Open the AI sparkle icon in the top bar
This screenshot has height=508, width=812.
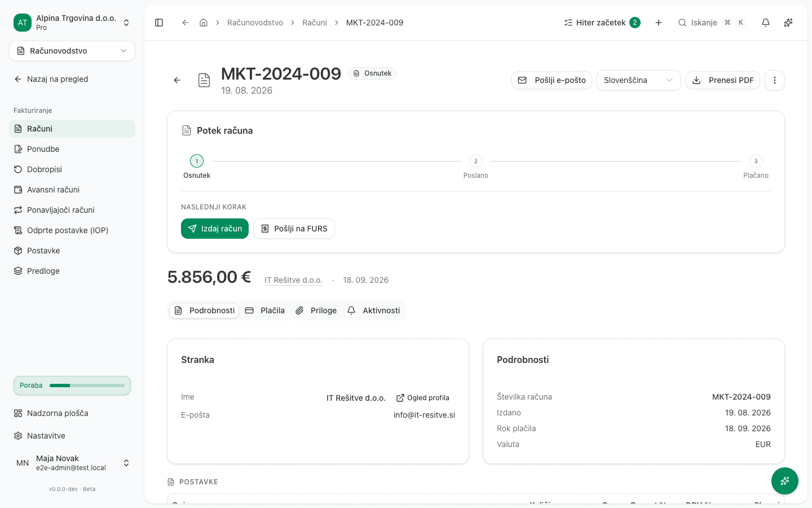click(788, 23)
